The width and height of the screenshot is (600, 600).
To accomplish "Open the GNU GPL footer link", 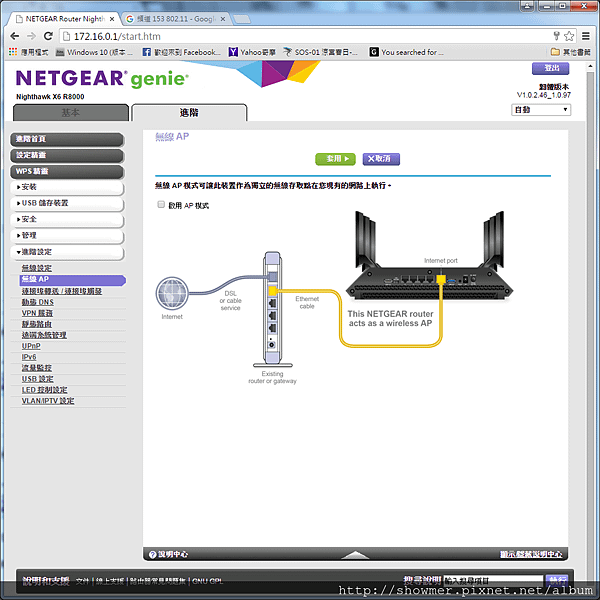I will coord(207,581).
